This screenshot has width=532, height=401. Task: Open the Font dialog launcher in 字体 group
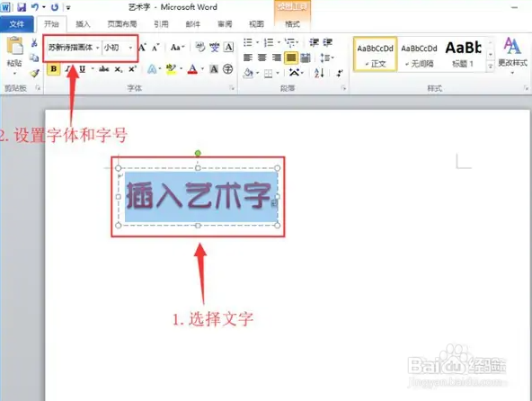click(x=232, y=88)
